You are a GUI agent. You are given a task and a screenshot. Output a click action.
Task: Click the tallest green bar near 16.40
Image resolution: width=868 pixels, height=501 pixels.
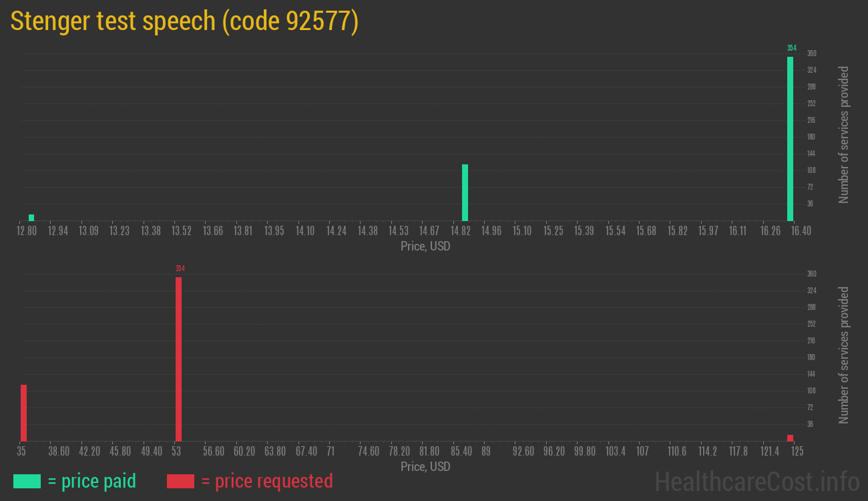[790, 139]
